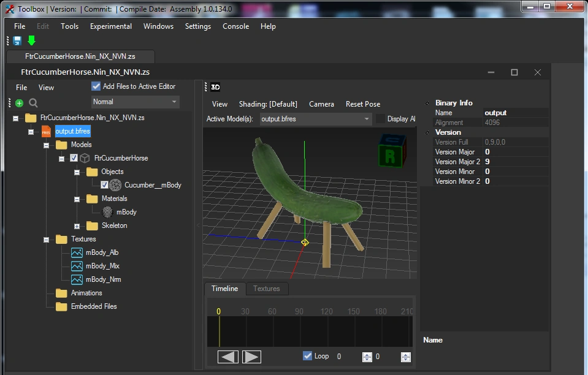Click Reset Pose in viewport bar
The height and width of the screenshot is (375, 588).
(362, 104)
